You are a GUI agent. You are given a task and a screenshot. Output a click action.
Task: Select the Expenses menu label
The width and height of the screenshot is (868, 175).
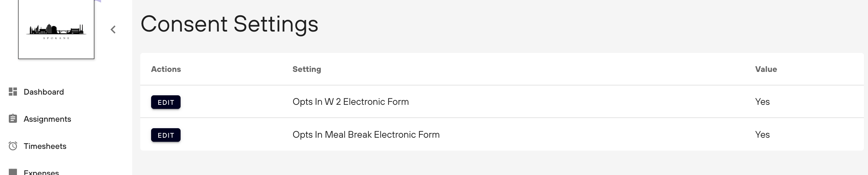(x=41, y=172)
